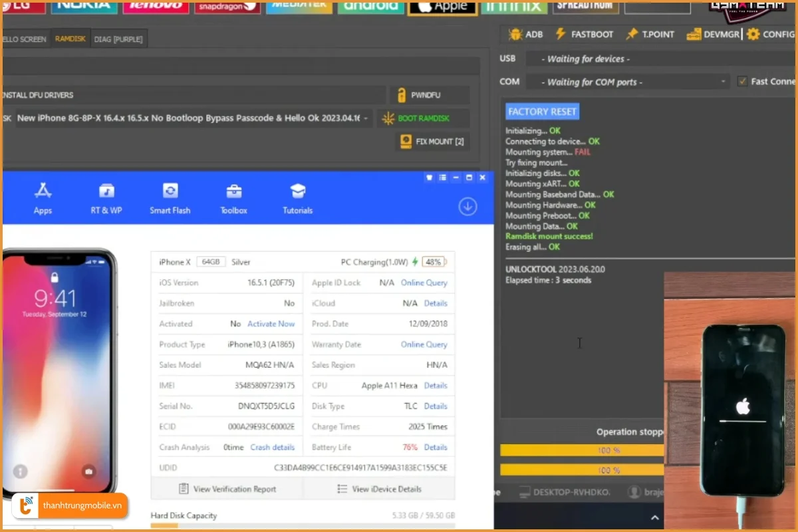Open the T.POINT pin tool

[649, 35]
